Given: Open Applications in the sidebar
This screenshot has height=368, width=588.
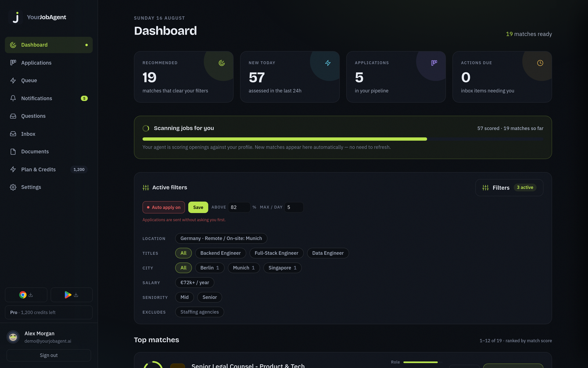Looking at the screenshot, I should pos(49,63).
